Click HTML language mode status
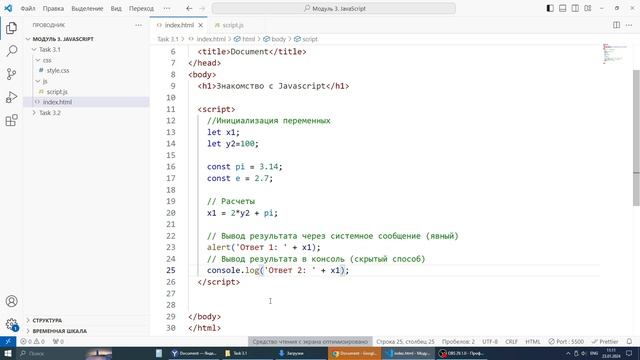The image size is (640, 360). (x=533, y=341)
